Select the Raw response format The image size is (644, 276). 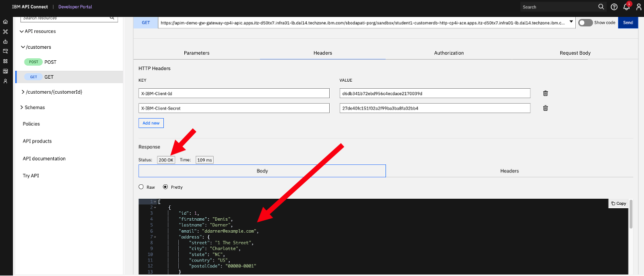(141, 187)
